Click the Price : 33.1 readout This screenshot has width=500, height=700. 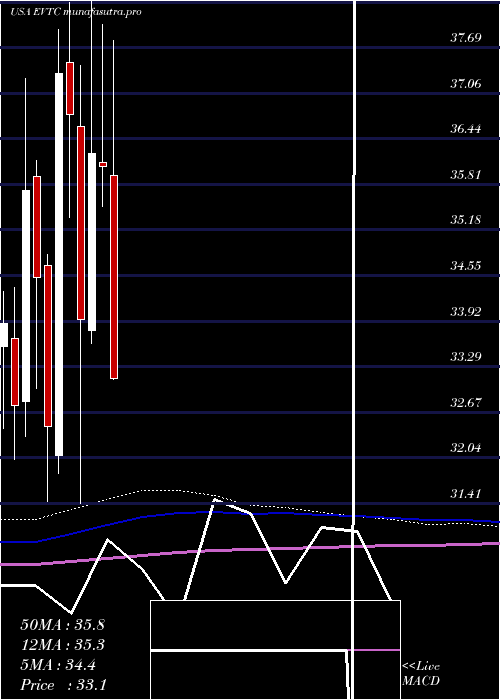point(63,684)
